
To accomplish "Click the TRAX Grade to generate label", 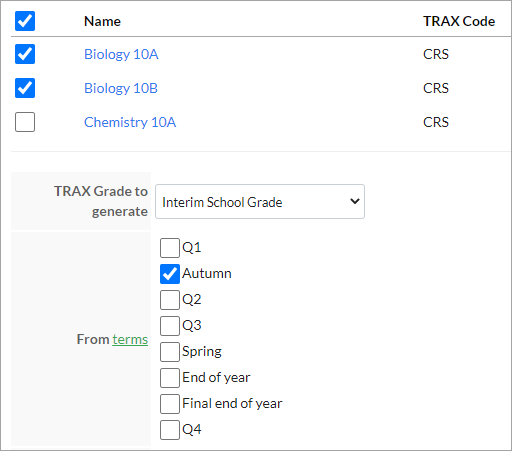I will (x=101, y=201).
